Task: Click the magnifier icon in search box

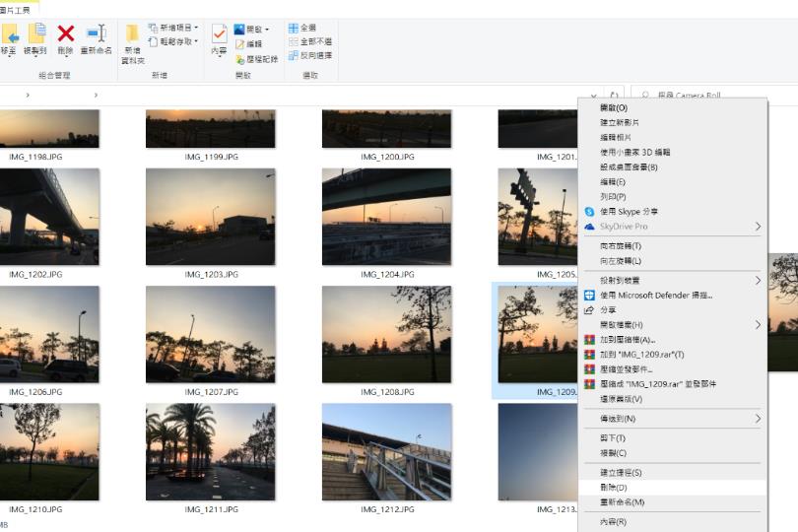Action: coord(645,96)
